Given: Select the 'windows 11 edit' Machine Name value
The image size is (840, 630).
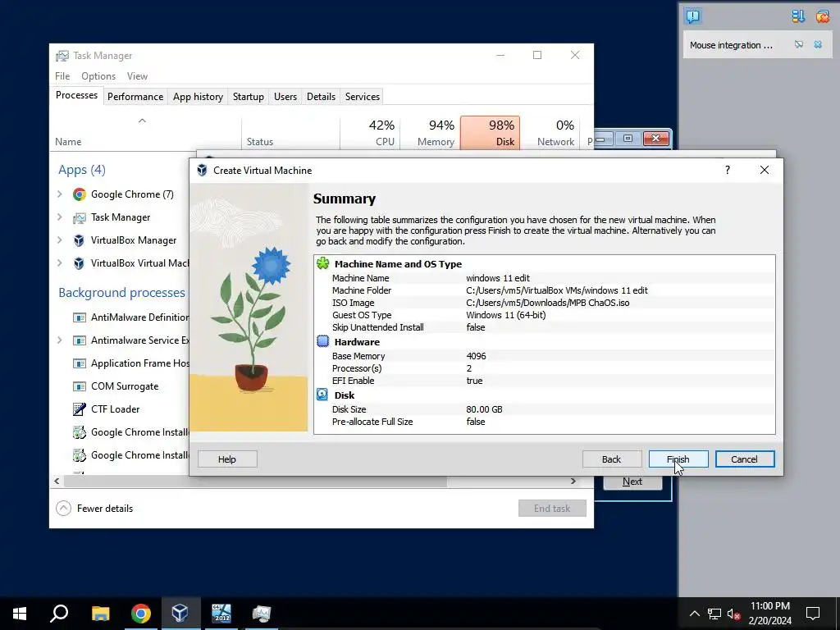Looking at the screenshot, I should pos(498,278).
